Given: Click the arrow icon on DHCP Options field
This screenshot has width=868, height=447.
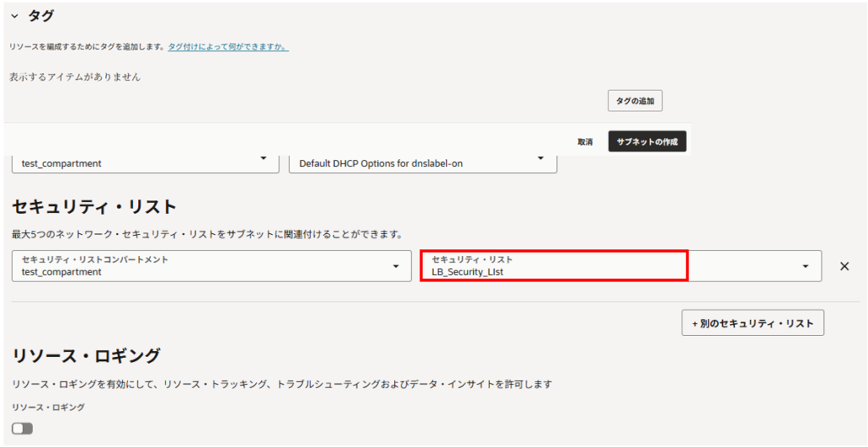Looking at the screenshot, I should tap(541, 159).
